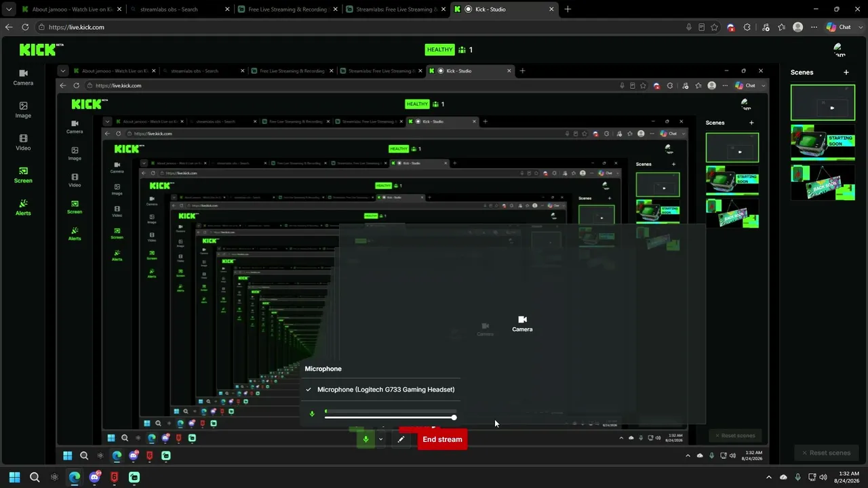Add a Video source from the sidebar
868x488 pixels.
click(x=23, y=142)
